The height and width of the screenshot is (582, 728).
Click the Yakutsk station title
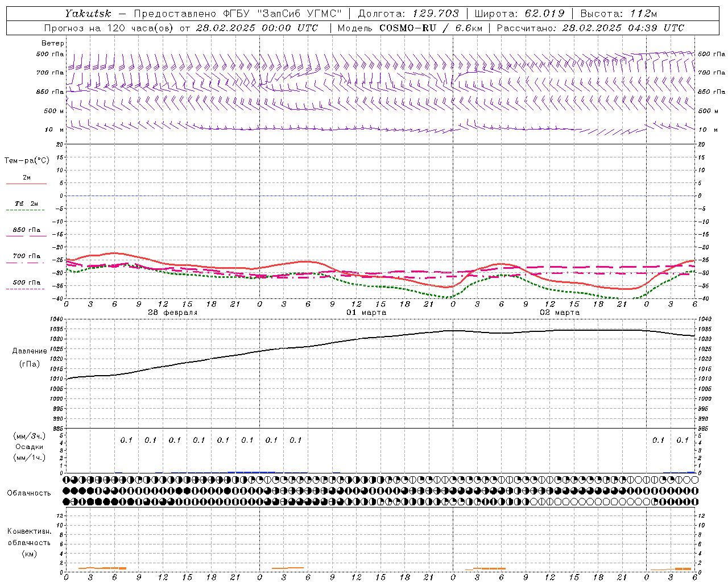pyautogui.click(x=88, y=14)
